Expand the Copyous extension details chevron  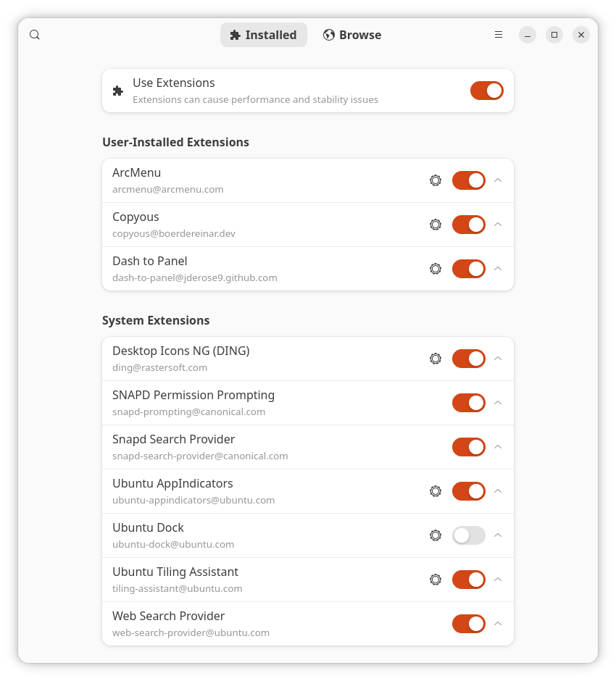tap(498, 225)
